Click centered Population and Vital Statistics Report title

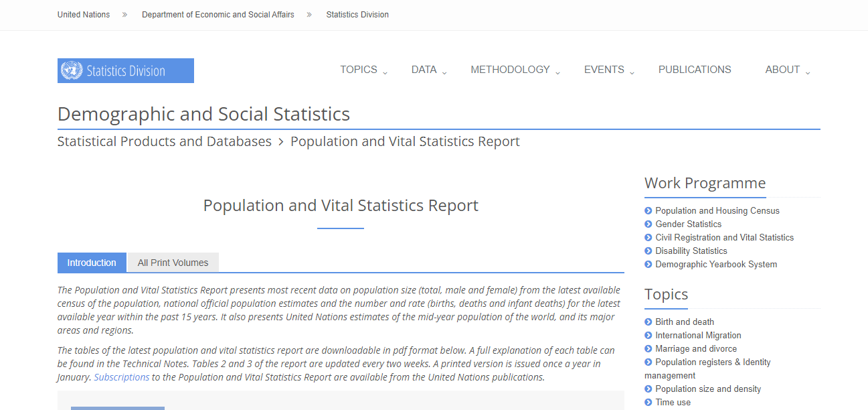pyautogui.click(x=341, y=205)
